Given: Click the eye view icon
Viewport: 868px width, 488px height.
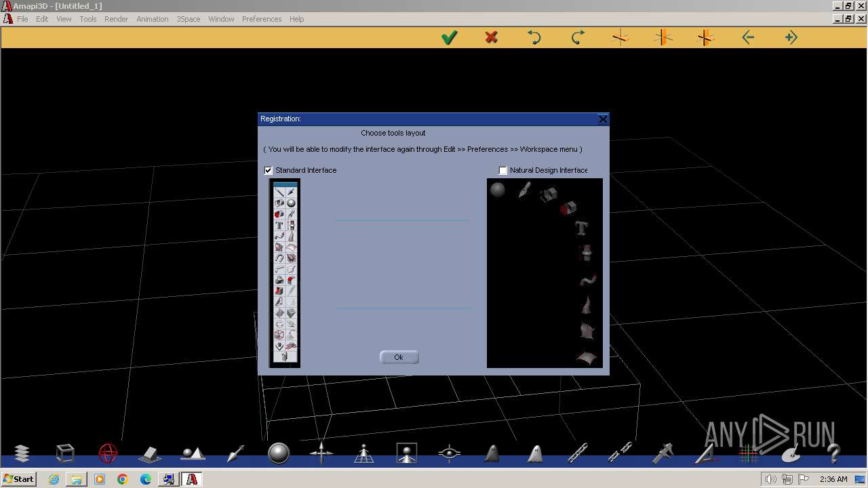Looking at the screenshot, I should tap(450, 453).
